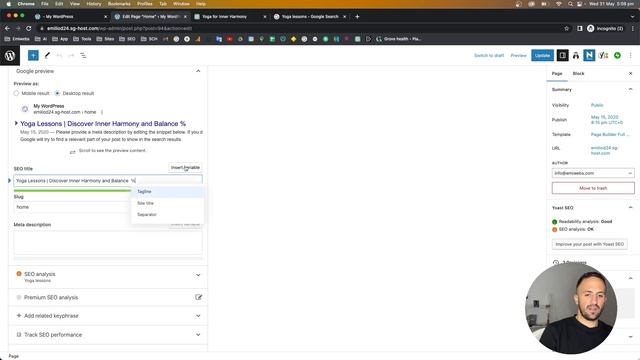This screenshot has width=640, height=360.
Task: Reload the current browser page
Action: coord(29,28)
